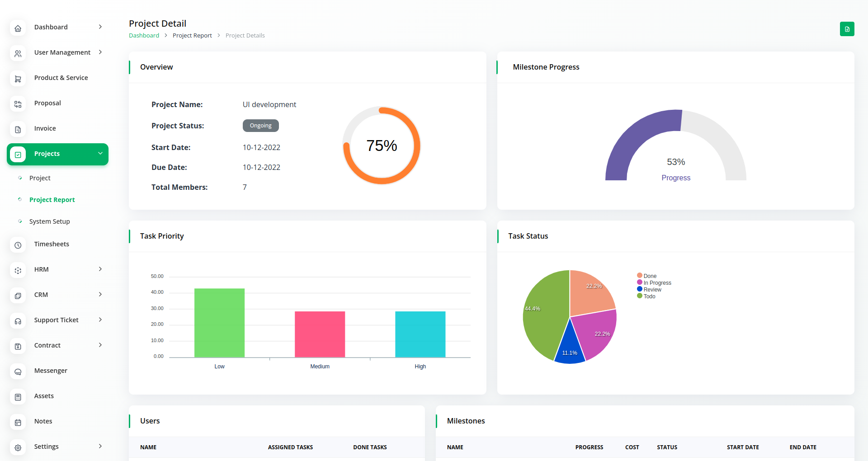Click the Messenger chat bubble icon
This screenshot has height=461, width=868.
coord(18,372)
